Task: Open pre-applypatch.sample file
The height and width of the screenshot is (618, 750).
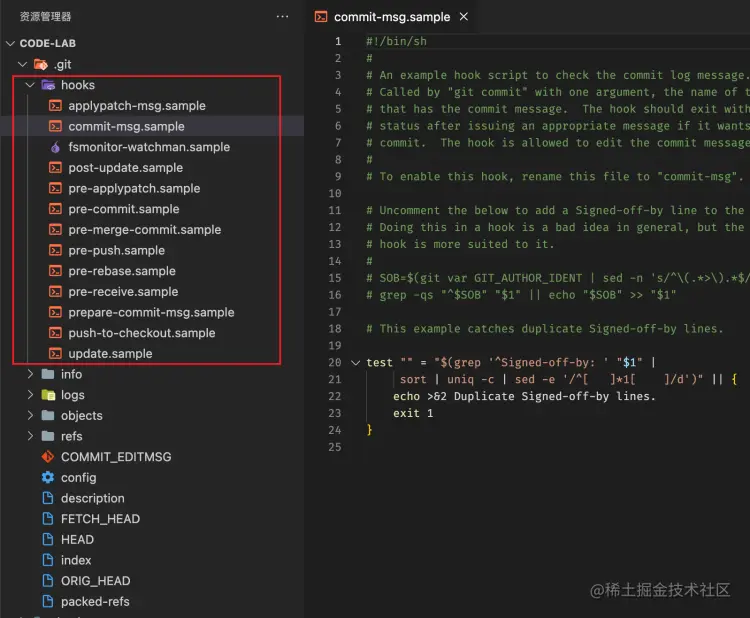Action: [x=134, y=188]
